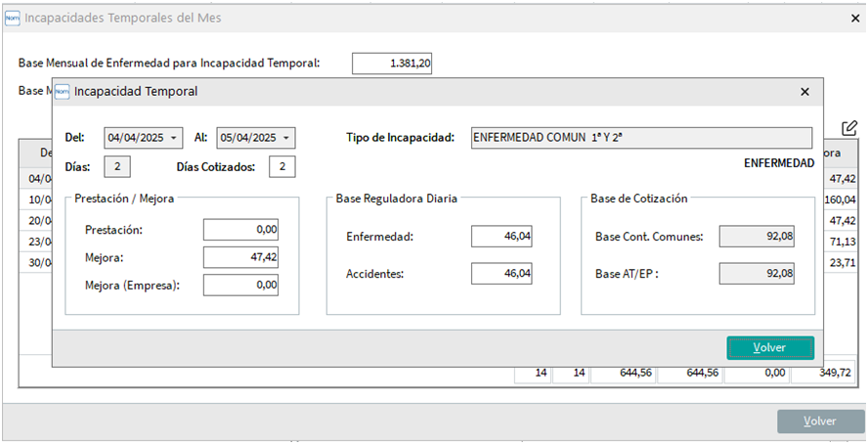Click the Mejora (Empresa) input field

240,285
